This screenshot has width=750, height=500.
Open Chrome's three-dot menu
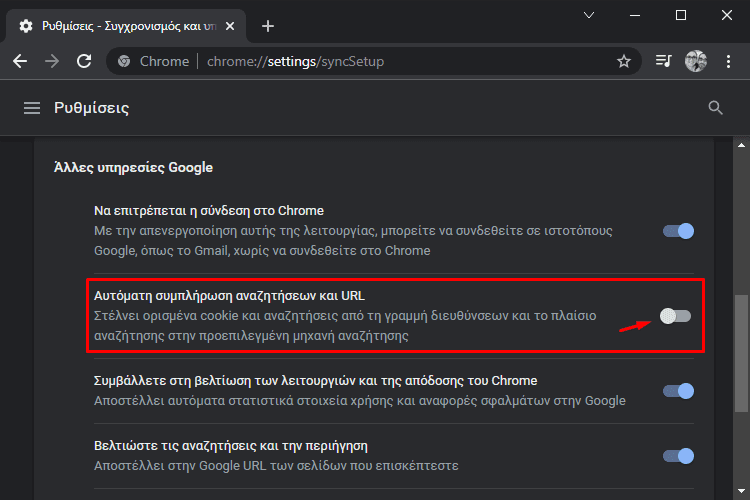[728, 61]
